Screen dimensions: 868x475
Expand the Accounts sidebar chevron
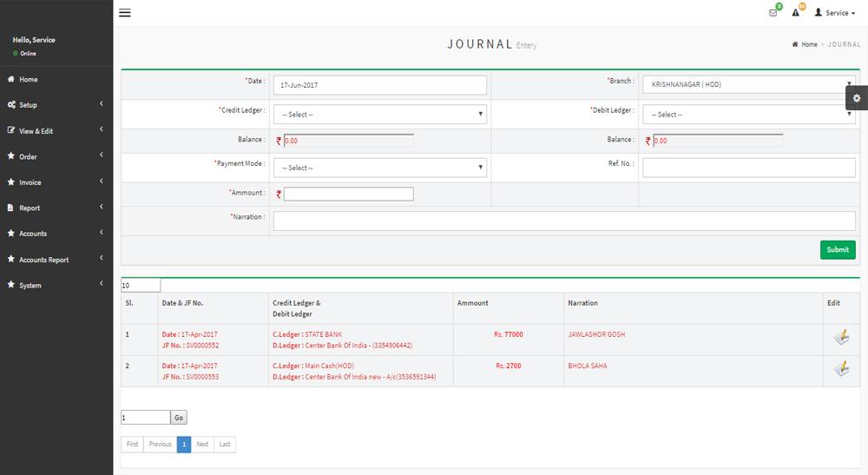[x=102, y=233]
